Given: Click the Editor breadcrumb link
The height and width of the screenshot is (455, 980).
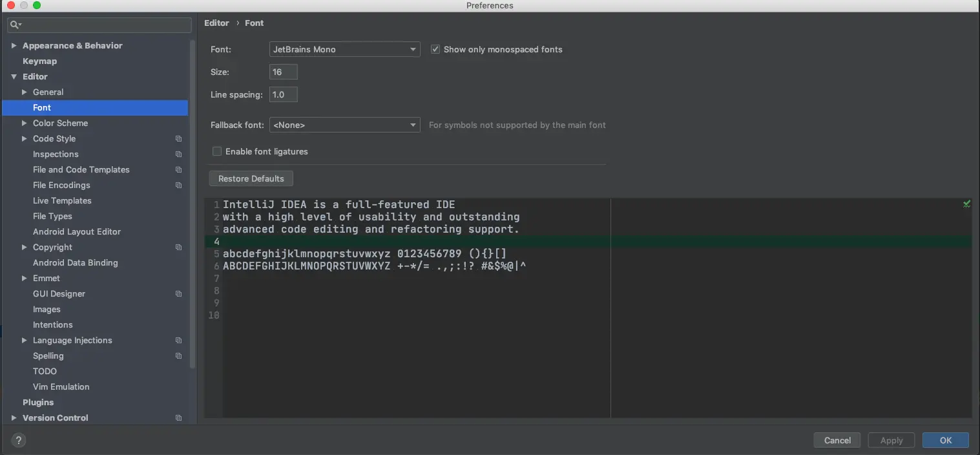Looking at the screenshot, I should point(216,23).
